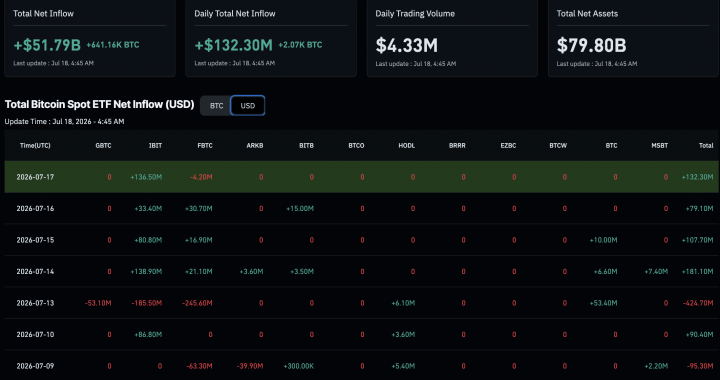Click the MSBT column header
This screenshot has height=380, width=720.
659,145
